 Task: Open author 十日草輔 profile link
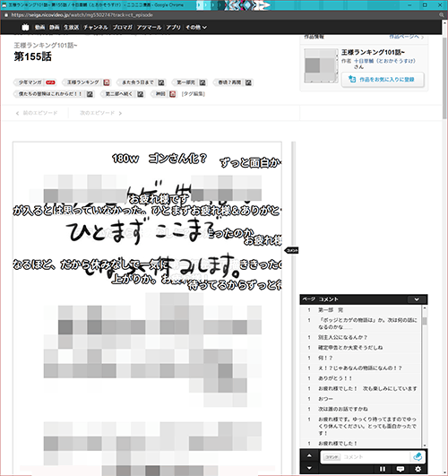click(x=384, y=61)
